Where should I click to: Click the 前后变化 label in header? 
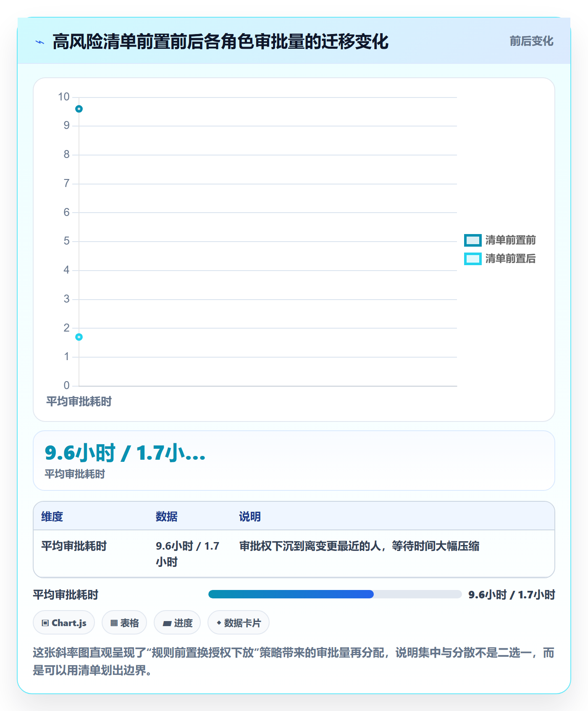click(531, 41)
